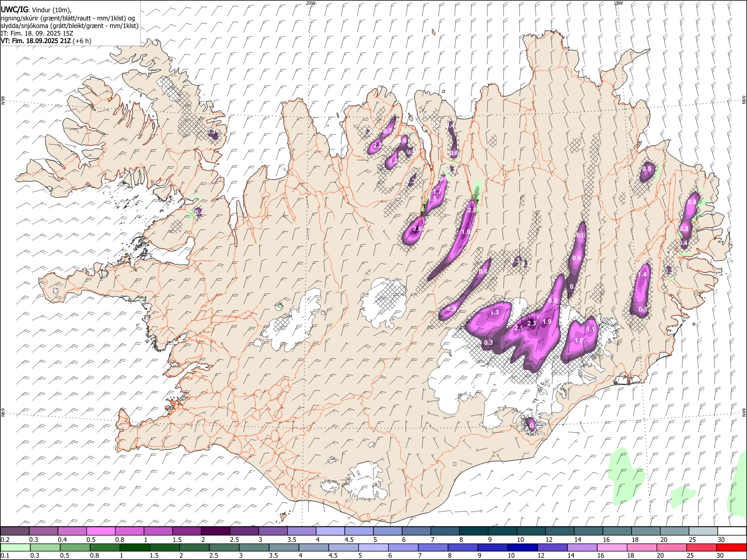Click upper legend swatch between 3.5 and 4
This screenshot has width=747, height=560.
(x=301, y=531)
